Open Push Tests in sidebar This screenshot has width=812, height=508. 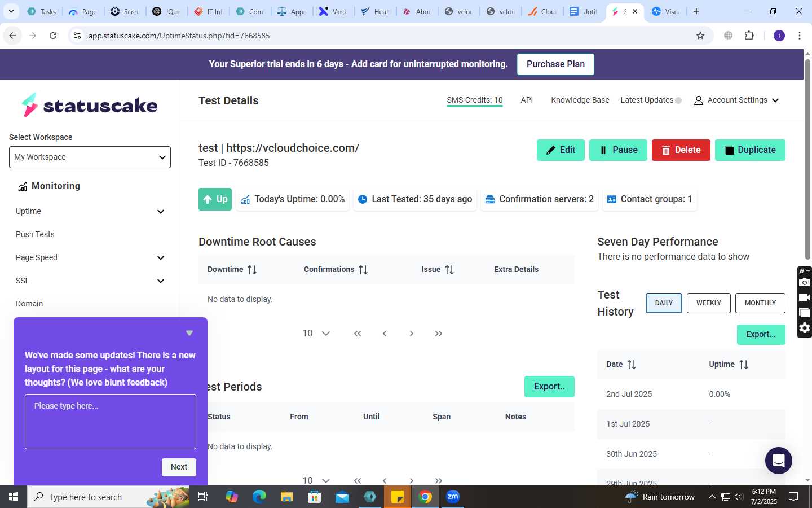pyautogui.click(x=35, y=234)
